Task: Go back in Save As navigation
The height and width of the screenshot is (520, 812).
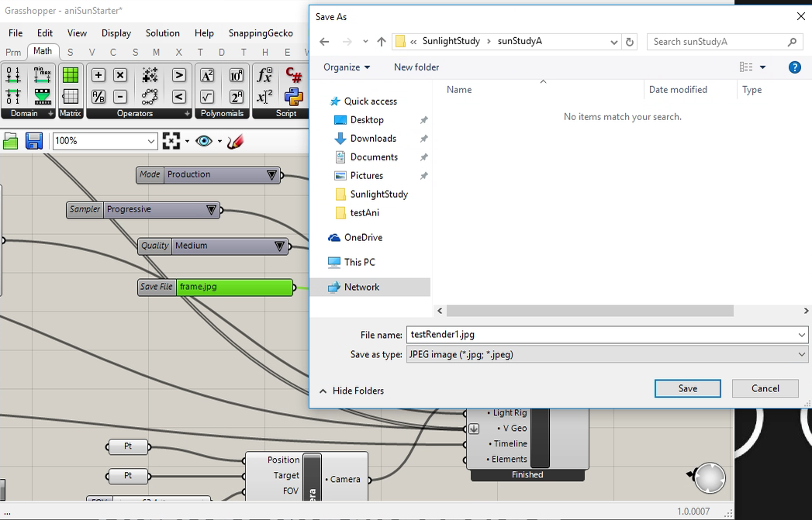Action: (324, 42)
